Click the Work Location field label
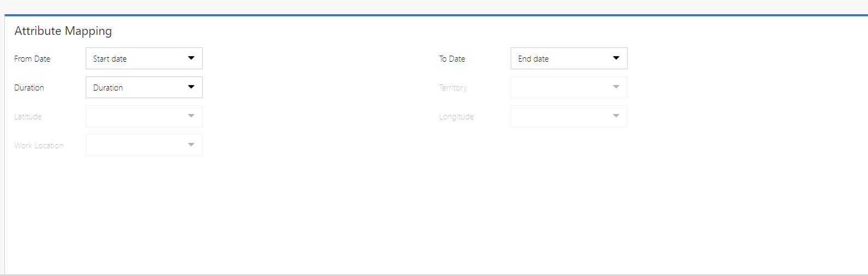This screenshot has width=868, height=276. click(39, 146)
